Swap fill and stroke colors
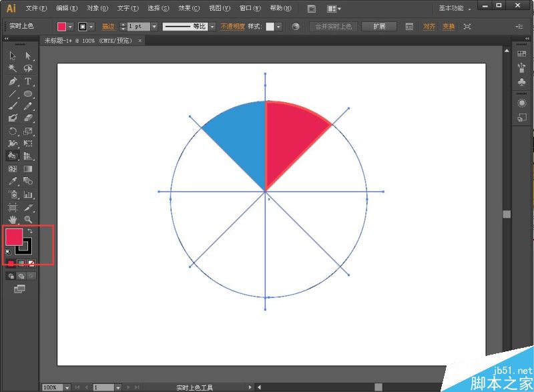 pos(30,231)
